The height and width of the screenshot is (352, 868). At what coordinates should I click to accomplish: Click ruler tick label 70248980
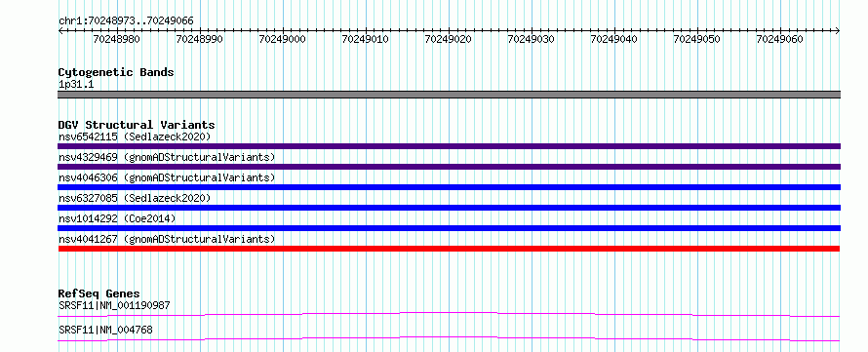coord(117,39)
